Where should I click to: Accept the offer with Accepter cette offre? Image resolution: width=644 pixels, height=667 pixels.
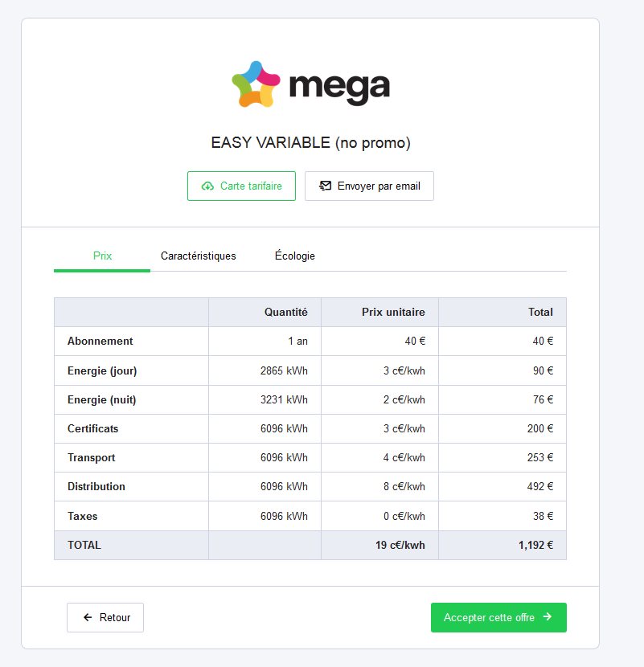[498, 617]
